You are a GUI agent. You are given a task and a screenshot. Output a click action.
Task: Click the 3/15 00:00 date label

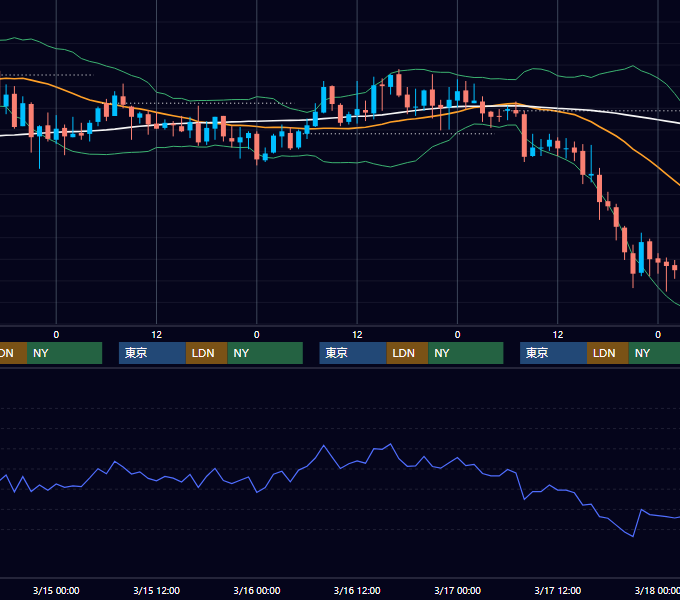point(56,590)
